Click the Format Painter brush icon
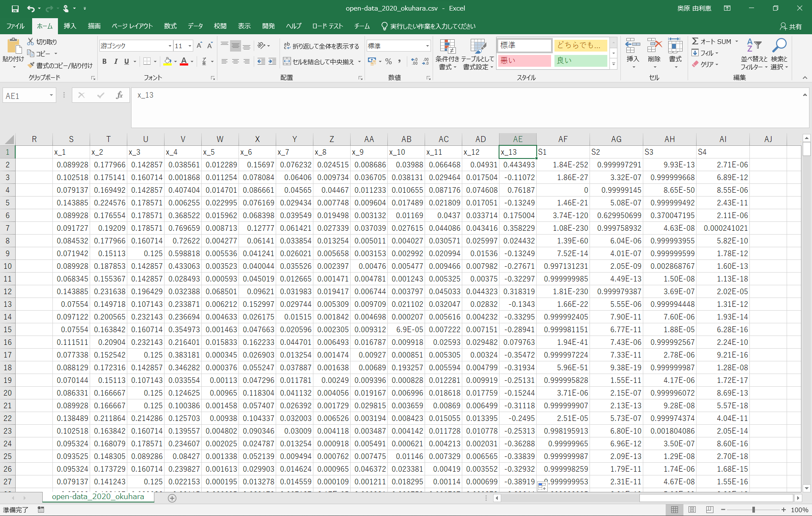812x516 pixels. coord(31,66)
